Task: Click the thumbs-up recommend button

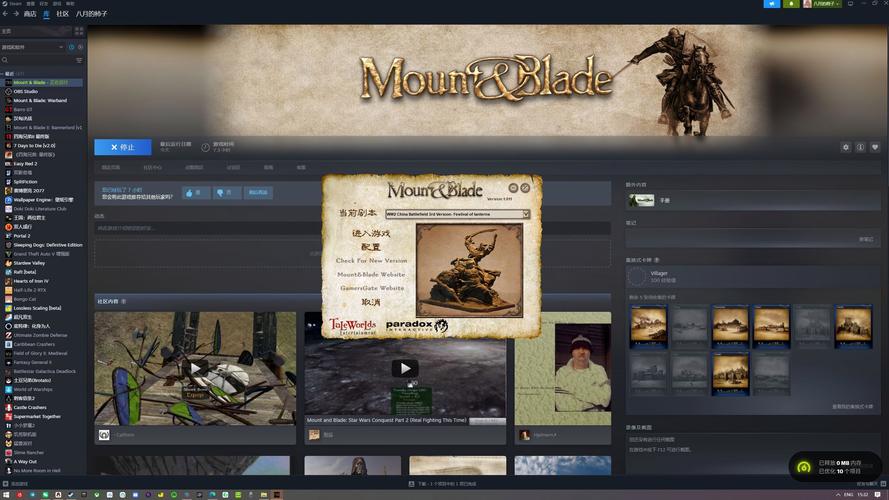Action: [195, 192]
